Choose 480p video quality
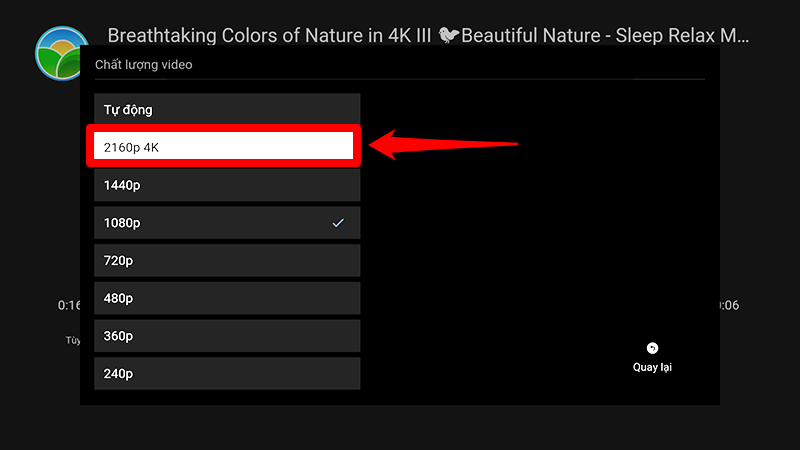Screen dimensions: 800x450 coord(227,298)
